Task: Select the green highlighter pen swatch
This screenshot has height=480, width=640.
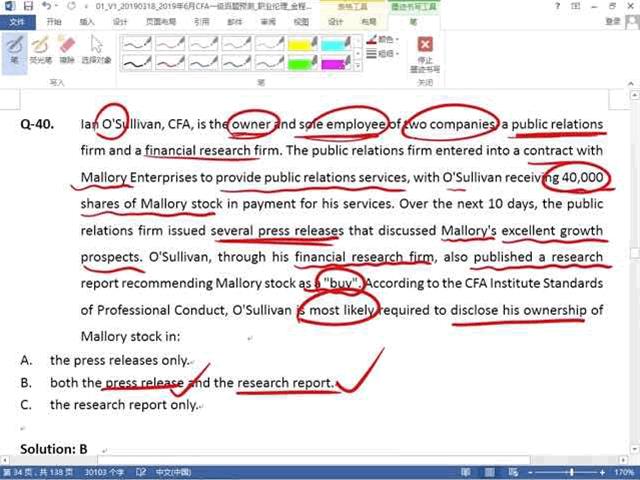Action: 302,63
